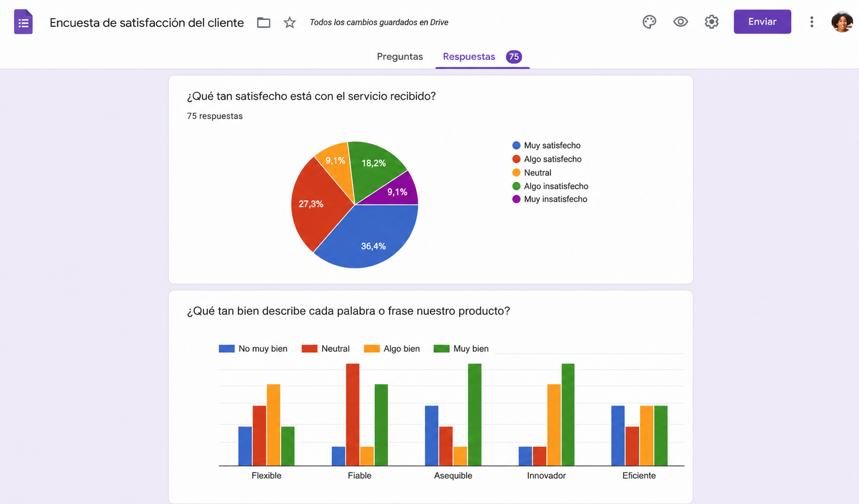Image resolution: width=859 pixels, height=504 pixels.
Task: Click the question '¿Qué tan satisfecho está con el servicio recibido?'
Action: click(x=311, y=96)
